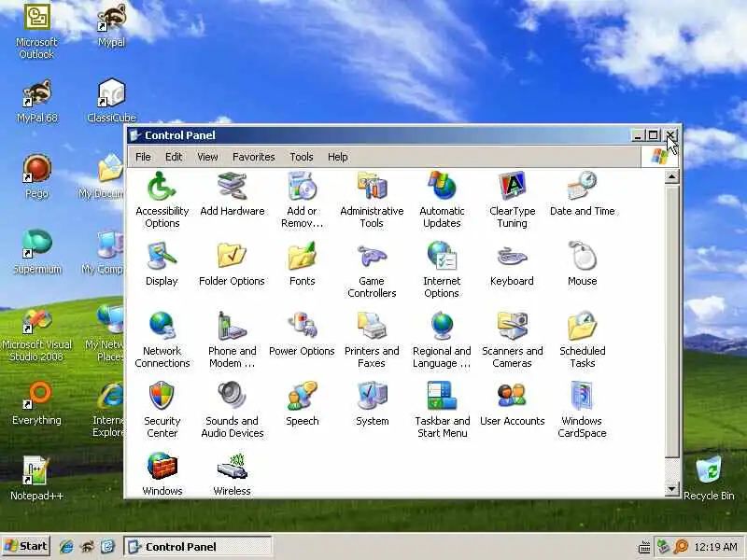Open the File menu

[x=143, y=157]
